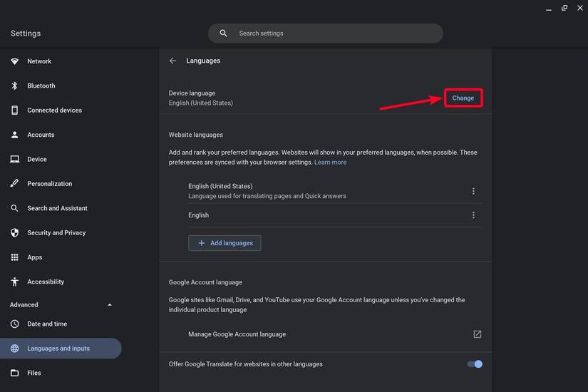Screen dimensions: 588x392
Task: Open more options for English (United States)
Action: click(x=473, y=191)
